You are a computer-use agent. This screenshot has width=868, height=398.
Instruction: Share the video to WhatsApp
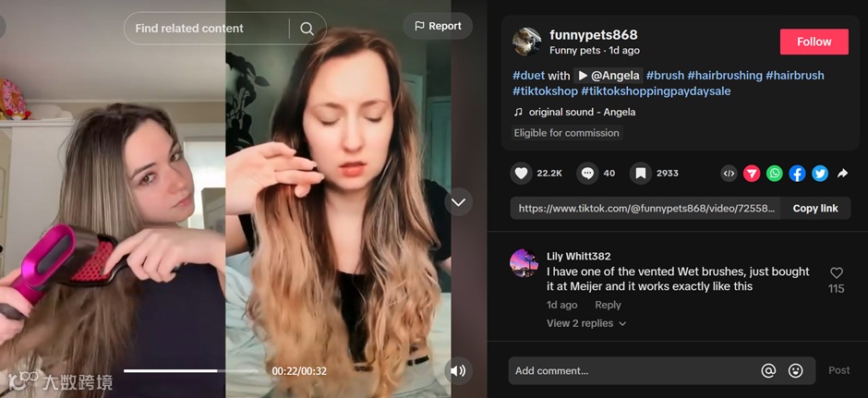tap(775, 174)
